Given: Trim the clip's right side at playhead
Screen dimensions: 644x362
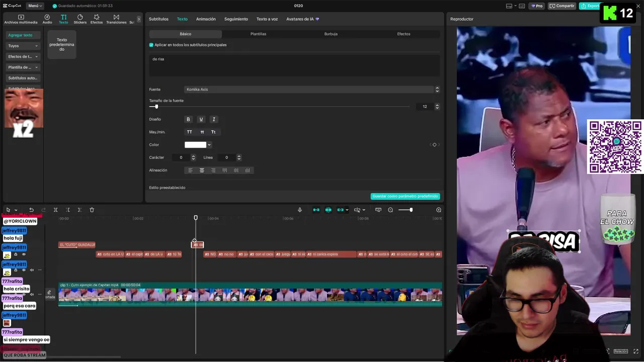Looking at the screenshot, I should 79,210.
